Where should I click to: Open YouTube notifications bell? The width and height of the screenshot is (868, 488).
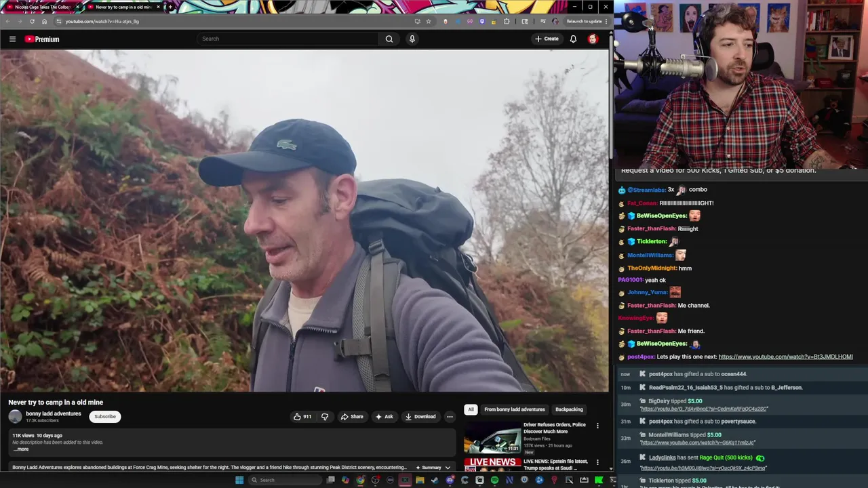pos(573,39)
